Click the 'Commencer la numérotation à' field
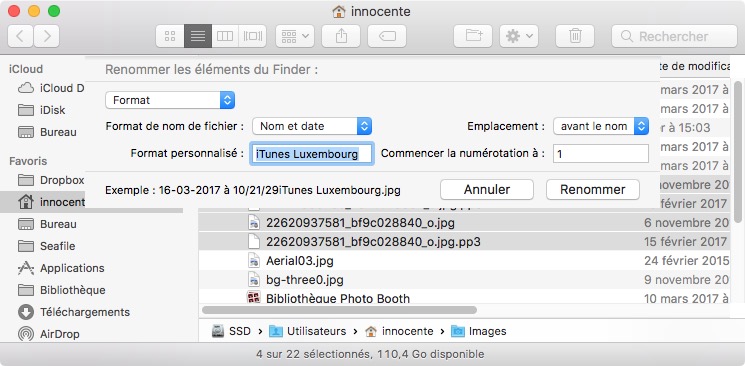Viewport: 745px width, 366px height. (601, 154)
